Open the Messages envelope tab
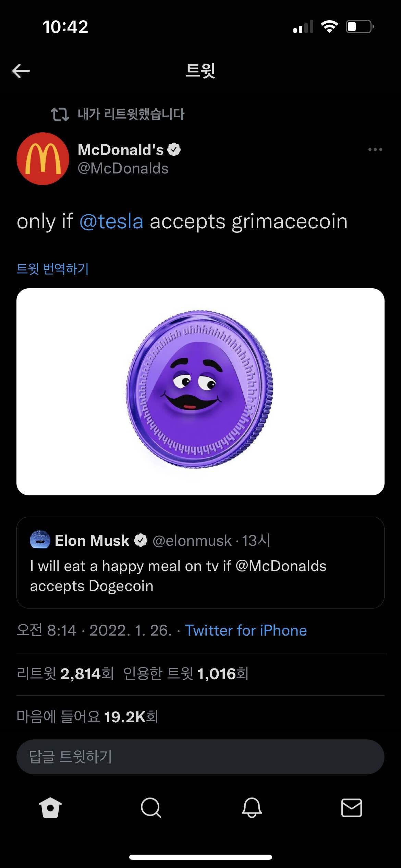Screen dimensions: 401x868 [351, 808]
